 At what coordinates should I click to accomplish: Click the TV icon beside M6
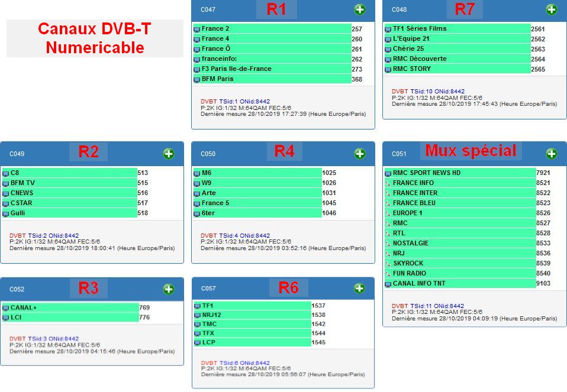(196, 174)
